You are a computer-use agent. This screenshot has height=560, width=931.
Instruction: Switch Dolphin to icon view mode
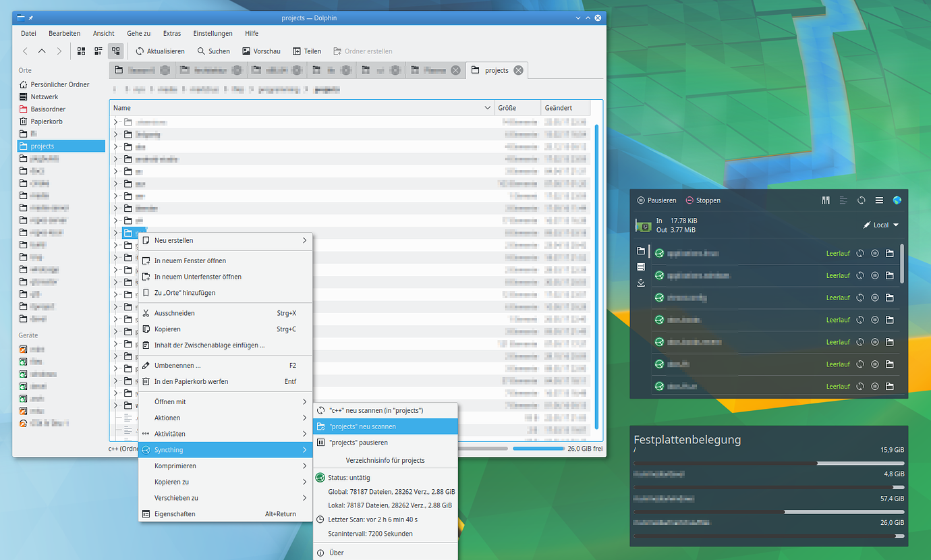point(81,51)
